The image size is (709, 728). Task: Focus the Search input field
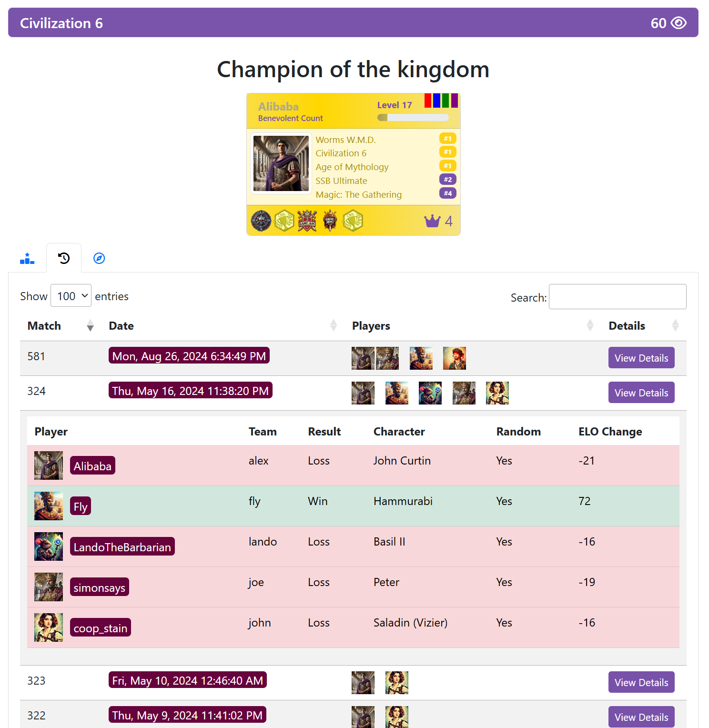click(x=618, y=296)
